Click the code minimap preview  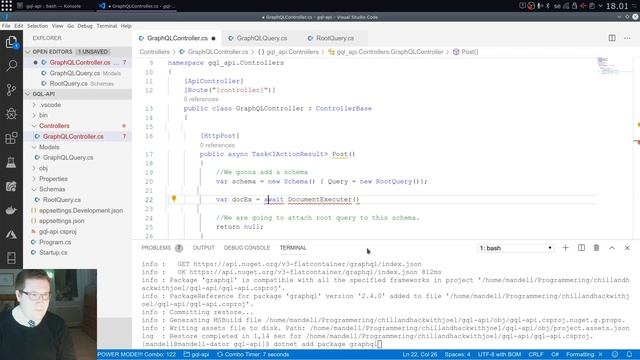pos(608,66)
